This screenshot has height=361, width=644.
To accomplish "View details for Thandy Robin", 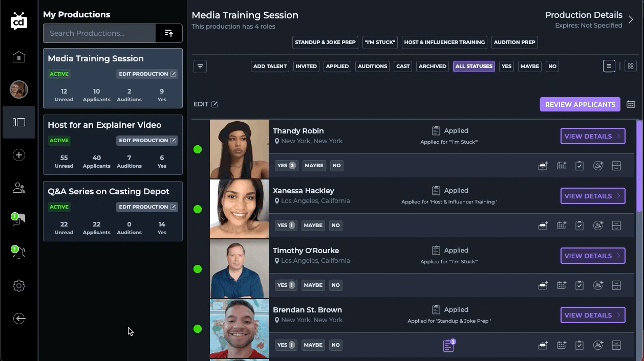I will point(593,137).
